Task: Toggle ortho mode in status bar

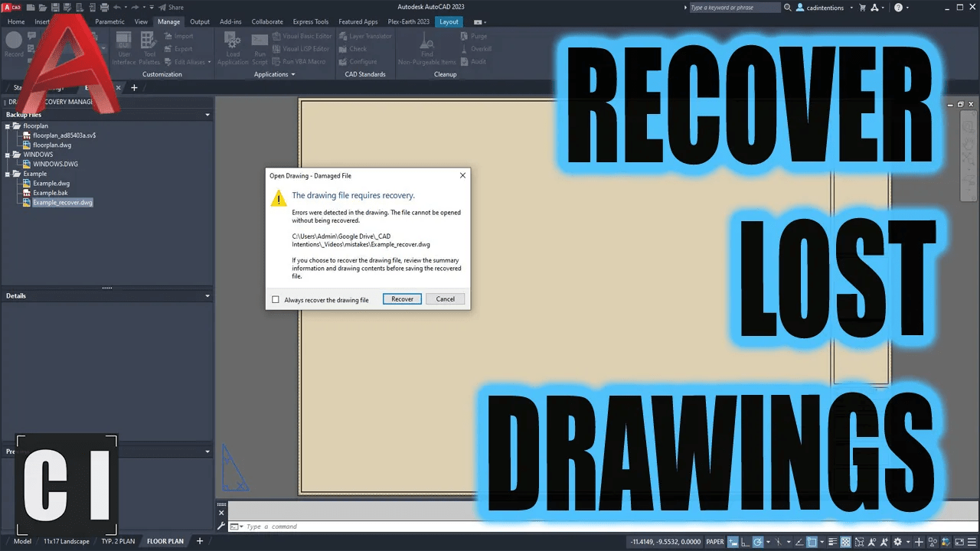Action: 746,542
